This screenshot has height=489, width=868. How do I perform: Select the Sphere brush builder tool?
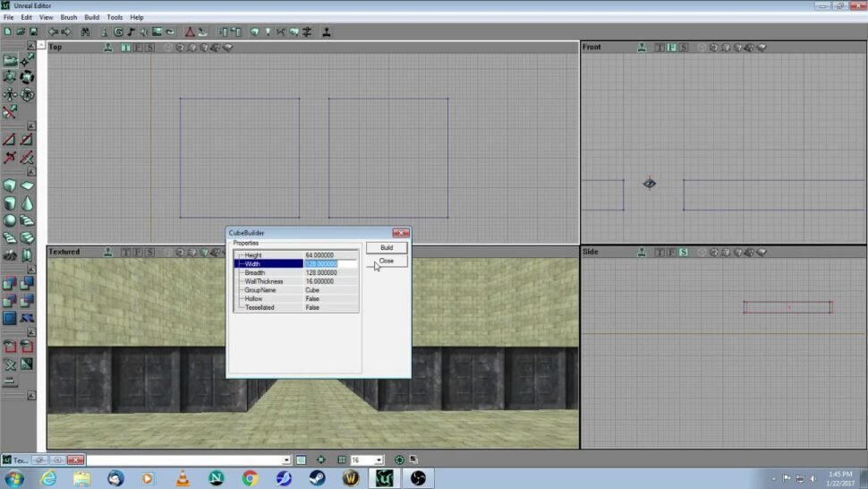point(10,220)
